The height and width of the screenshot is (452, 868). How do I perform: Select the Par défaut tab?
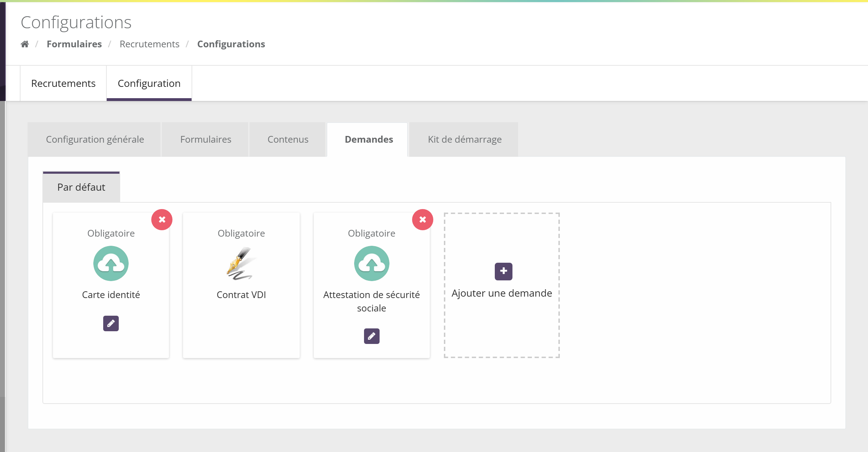(81, 187)
